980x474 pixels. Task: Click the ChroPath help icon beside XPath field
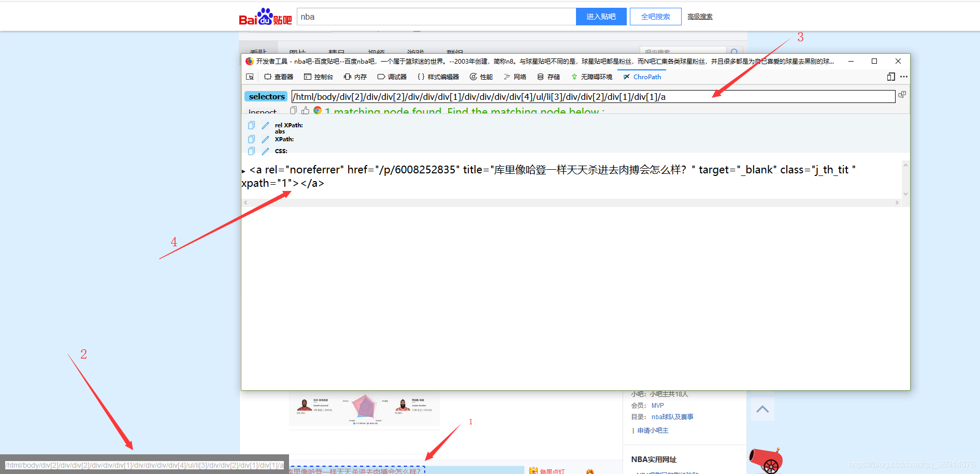[902, 94]
